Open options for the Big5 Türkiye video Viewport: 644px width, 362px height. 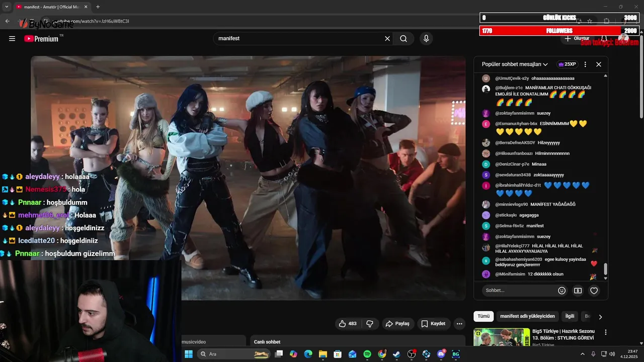coord(606,332)
